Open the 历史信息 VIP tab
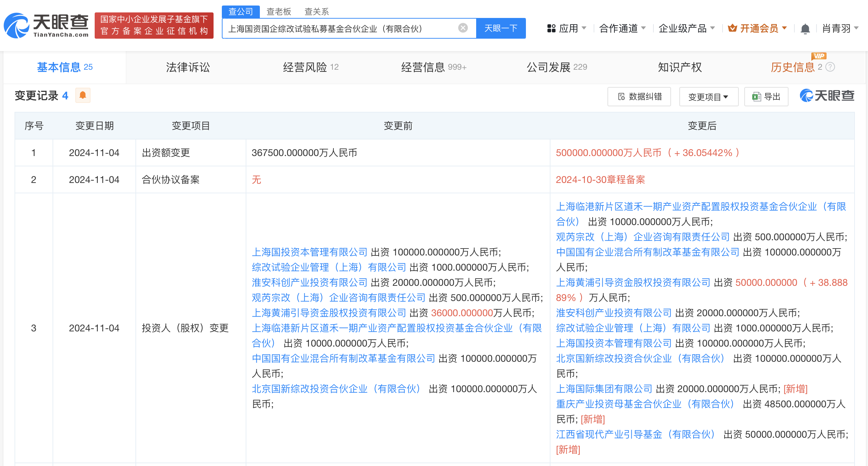Image resolution: width=868 pixels, height=466 pixels. pyautogui.click(x=796, y=67)
